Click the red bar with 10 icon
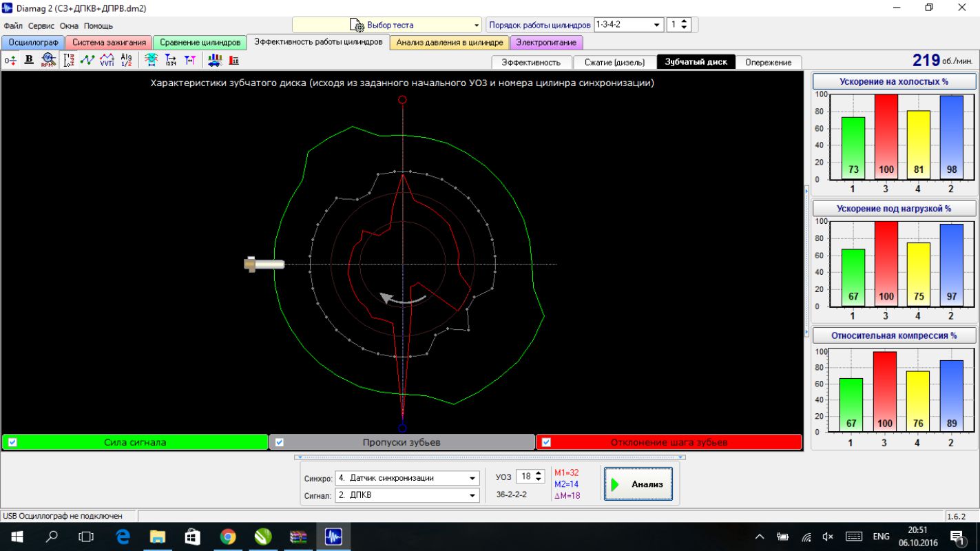980x551 pixels. tap(234, 60)
